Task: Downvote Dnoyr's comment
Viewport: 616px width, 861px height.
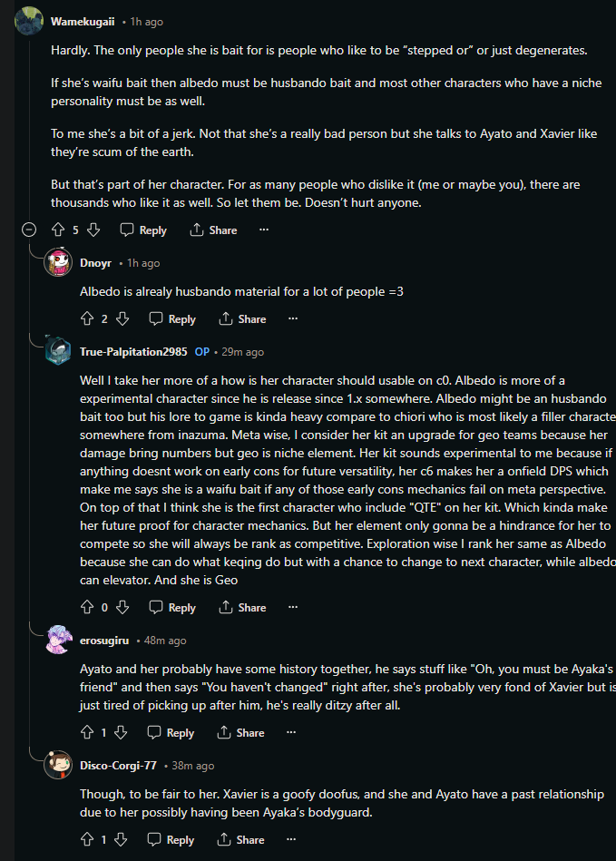Action: (122, 319)
